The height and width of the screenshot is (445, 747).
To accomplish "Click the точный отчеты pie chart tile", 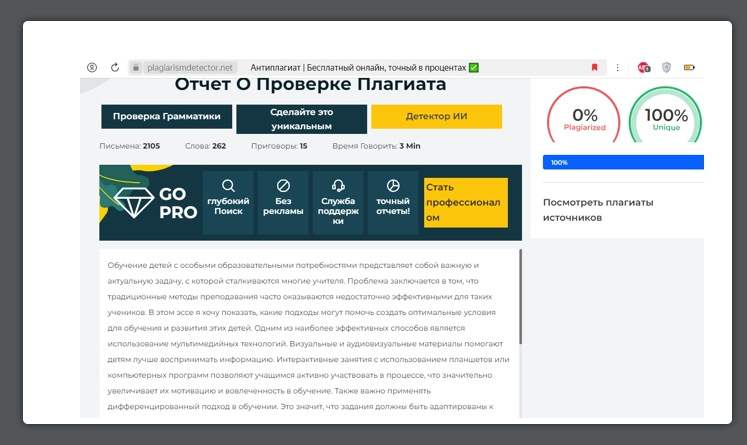I will [x=393, y=202].
